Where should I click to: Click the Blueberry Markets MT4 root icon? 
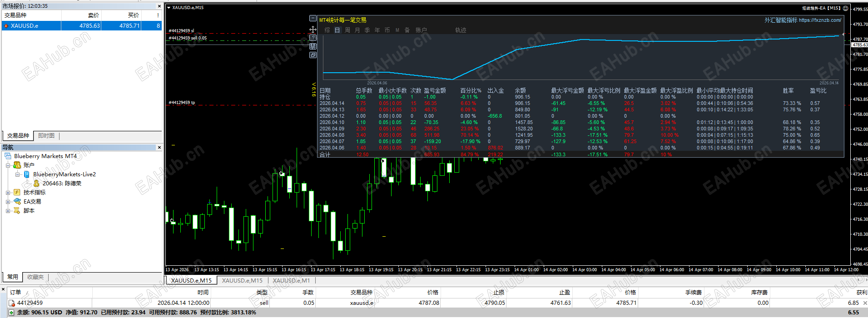[8, 156]
